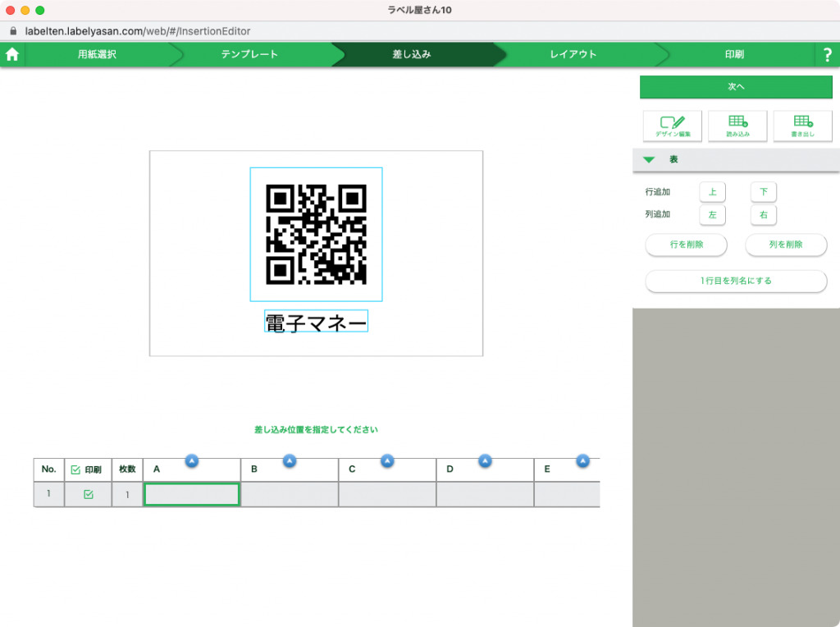This screenshot has height=627, width=840.
Task: Click 1行目を列名にする button
Action: click(x=736, y=281)
